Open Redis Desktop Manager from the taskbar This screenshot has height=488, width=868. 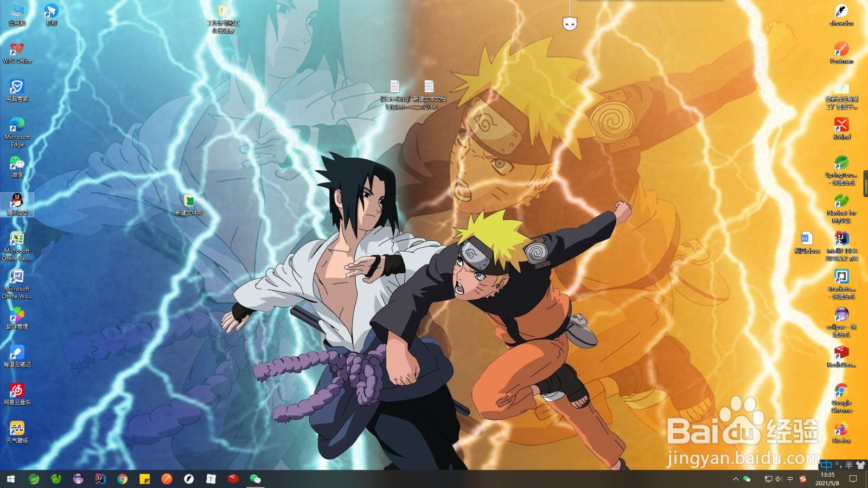[x=233, y=479]
